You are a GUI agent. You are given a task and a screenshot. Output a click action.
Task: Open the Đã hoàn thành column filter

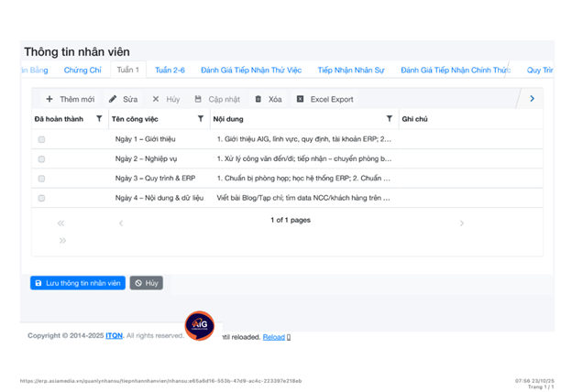pos(99,119)
